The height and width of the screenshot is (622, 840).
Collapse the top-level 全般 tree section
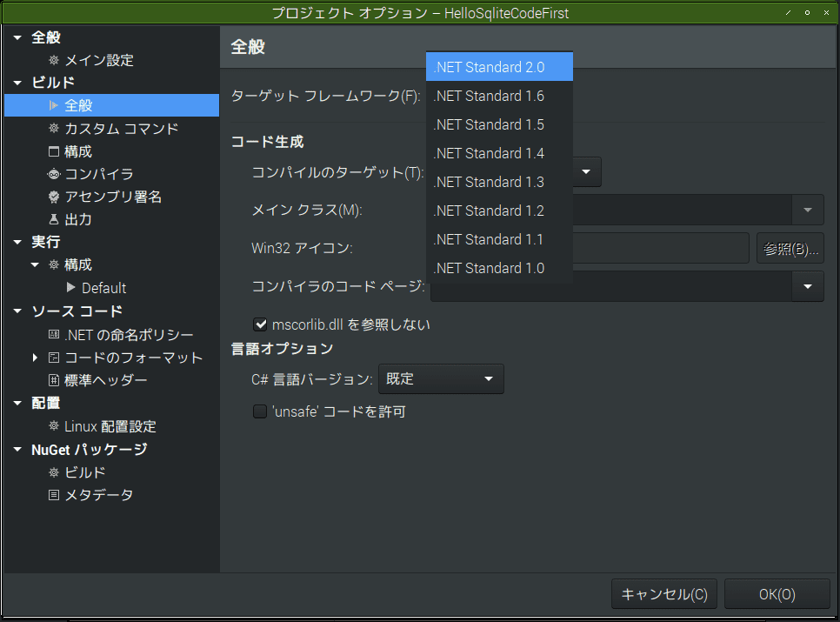[x=17, y=37]
